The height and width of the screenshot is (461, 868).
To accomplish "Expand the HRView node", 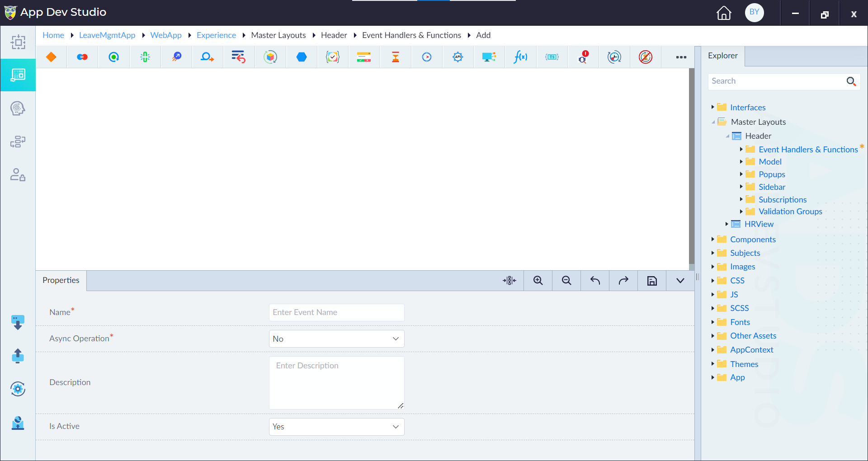I will click(727, 224).
